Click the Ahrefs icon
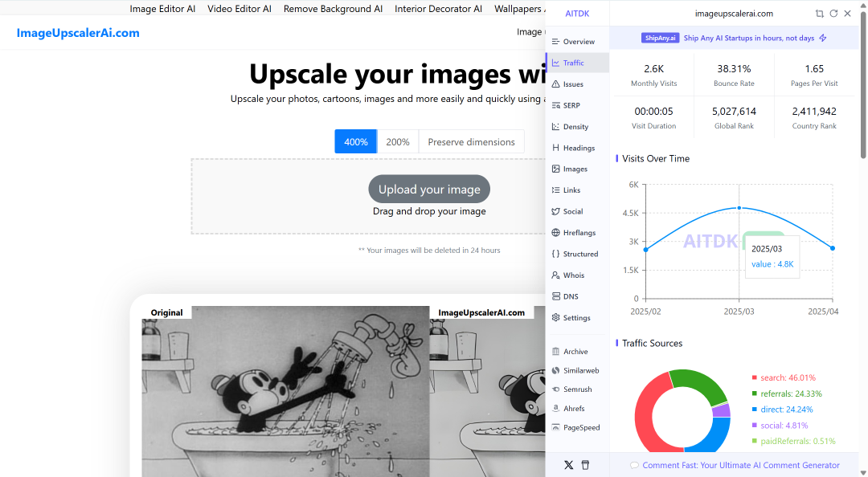This screenshot has height=477, width=868. pos(556,409)
